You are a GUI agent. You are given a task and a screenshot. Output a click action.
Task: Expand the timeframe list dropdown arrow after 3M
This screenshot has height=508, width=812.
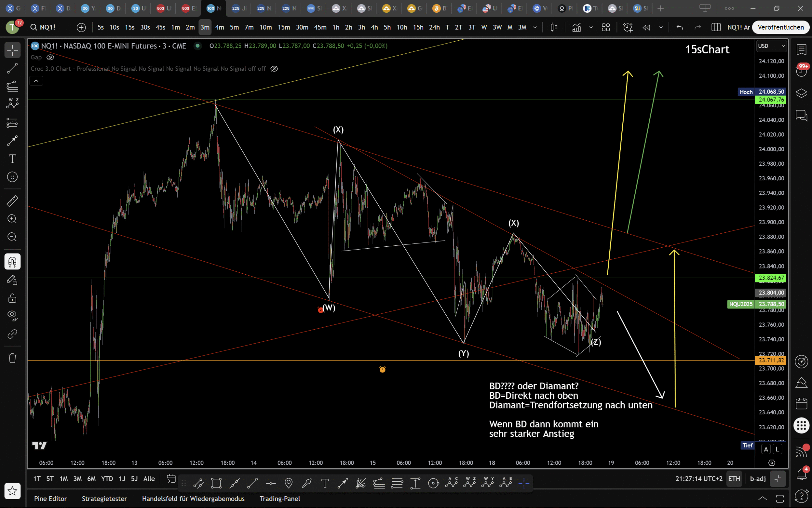click(x=535, y=27)
